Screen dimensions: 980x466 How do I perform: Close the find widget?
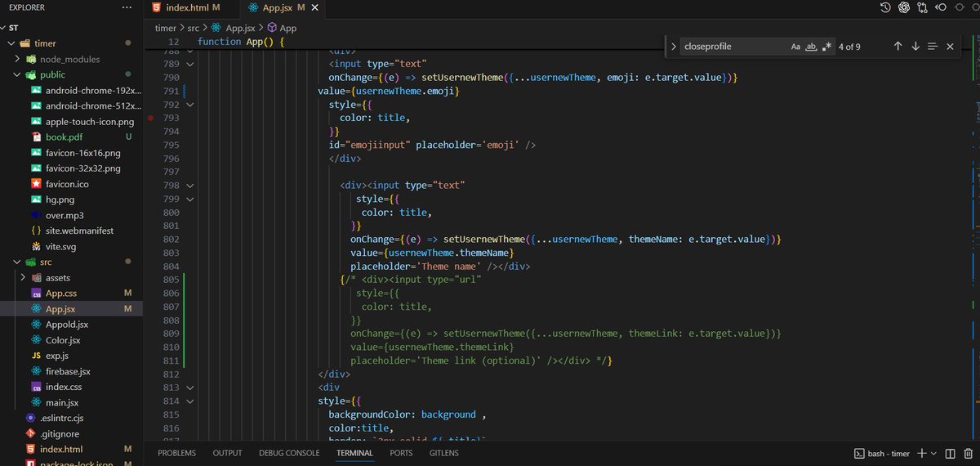point(950,47)
